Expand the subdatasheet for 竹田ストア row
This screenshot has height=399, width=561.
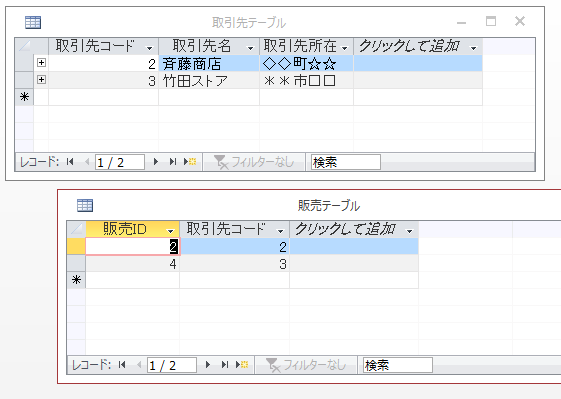(x=42, y=79)
